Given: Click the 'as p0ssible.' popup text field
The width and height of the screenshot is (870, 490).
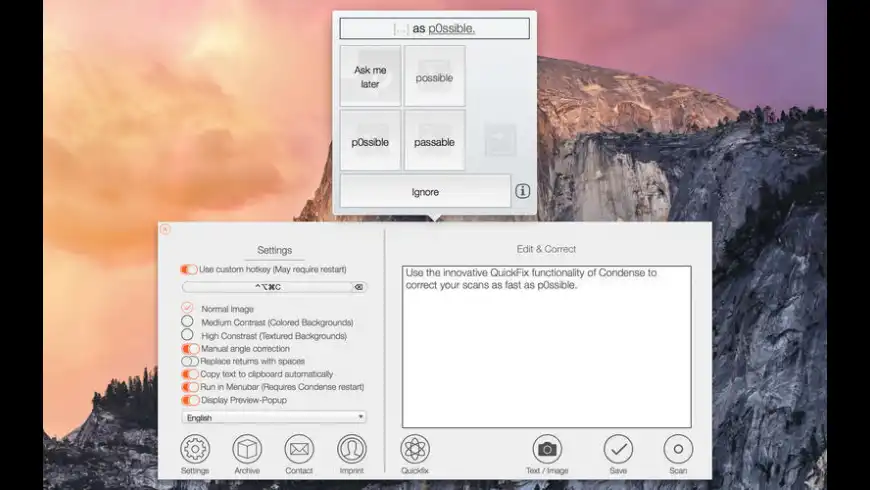Looking at the screenshot, I should 434,28.
